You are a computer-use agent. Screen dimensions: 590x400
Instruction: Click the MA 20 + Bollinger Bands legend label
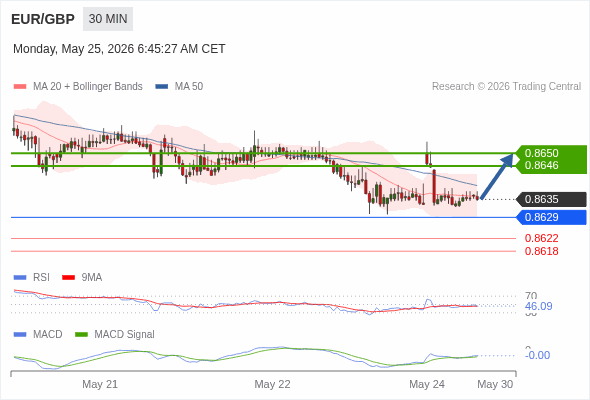(88, 87)
